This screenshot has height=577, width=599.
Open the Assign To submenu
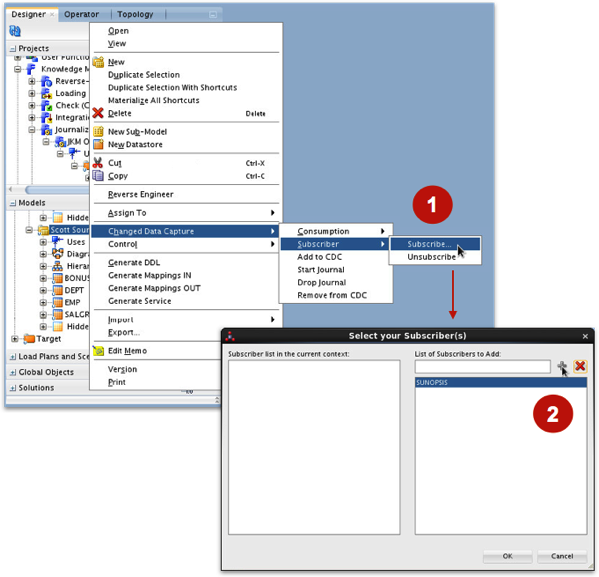point(186,213)
